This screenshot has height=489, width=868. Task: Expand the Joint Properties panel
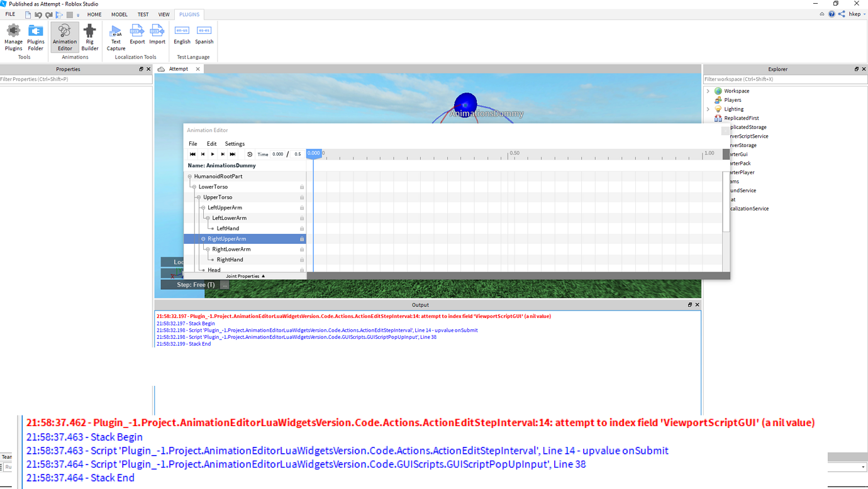[x=245, y=276]
